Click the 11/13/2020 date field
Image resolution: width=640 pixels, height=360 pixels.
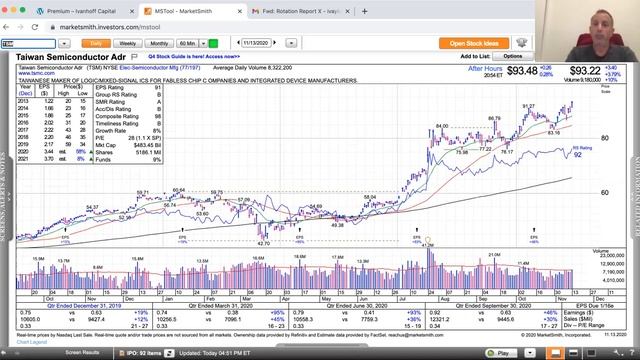click(256, 43)
